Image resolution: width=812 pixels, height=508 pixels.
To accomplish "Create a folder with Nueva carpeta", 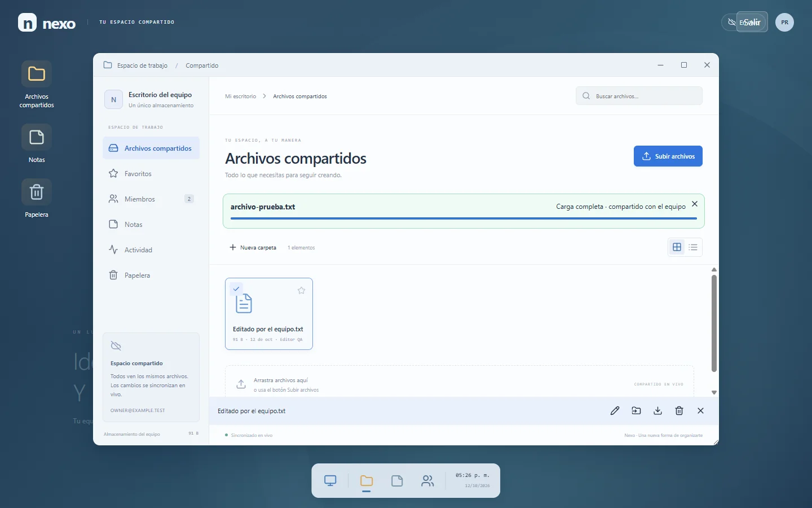I will tap(253, 247).
